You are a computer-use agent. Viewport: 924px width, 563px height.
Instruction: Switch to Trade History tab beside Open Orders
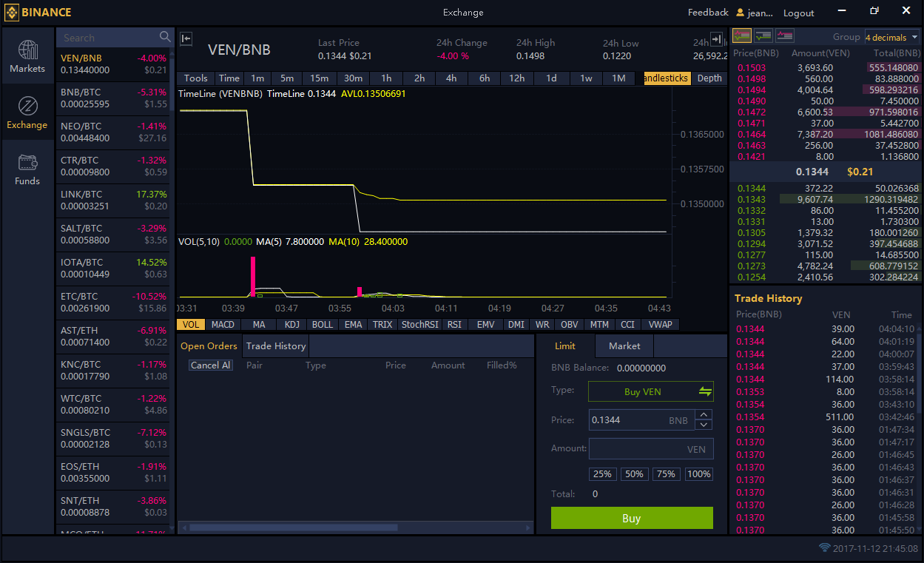(275, 345)
